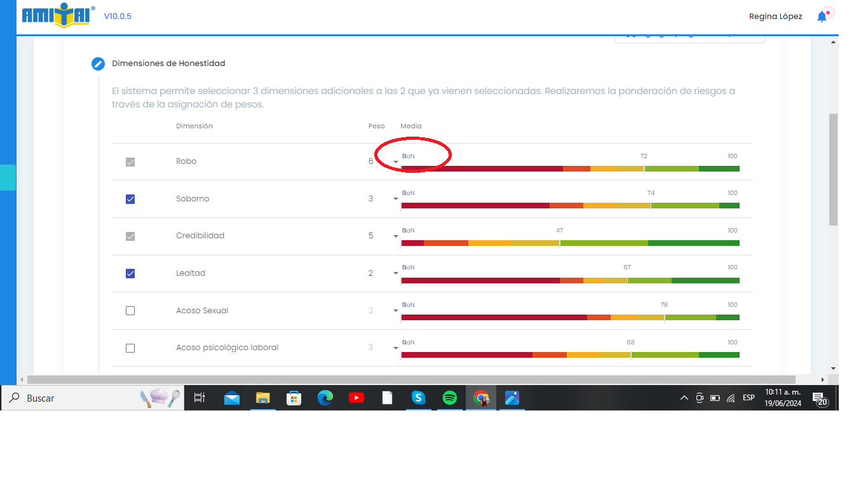
Task: Click the Windows Task View button
Action: pos(199,398)
